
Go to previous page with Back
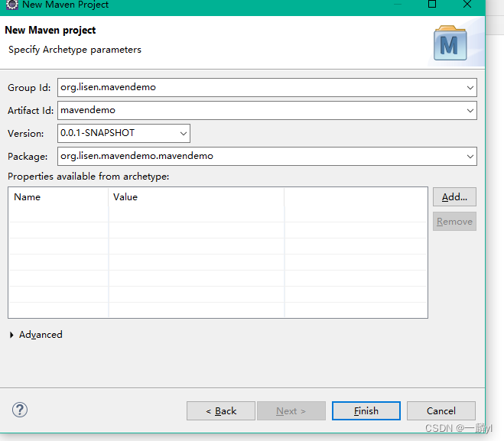coord(221,410)
